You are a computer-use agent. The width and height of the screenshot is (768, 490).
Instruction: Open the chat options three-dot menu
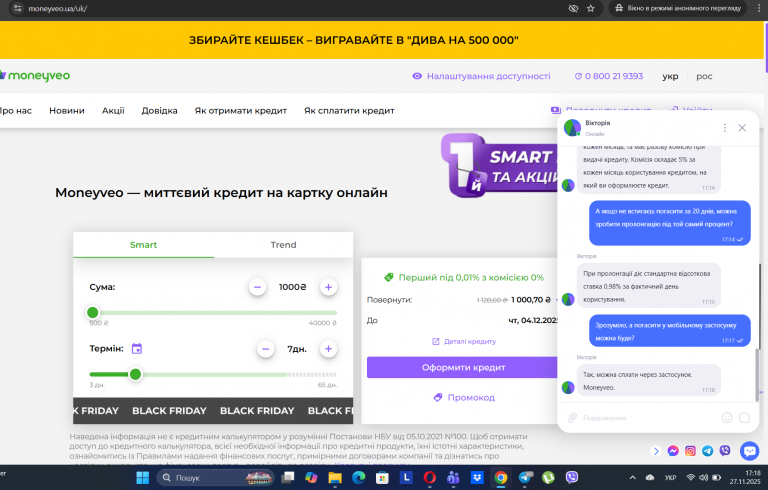coord(724,128)
